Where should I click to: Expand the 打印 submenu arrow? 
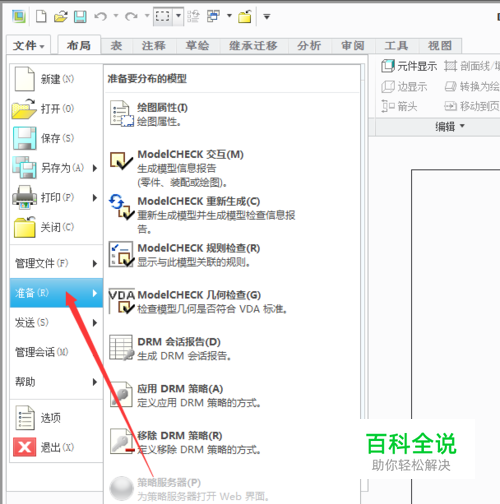point(95,198)
